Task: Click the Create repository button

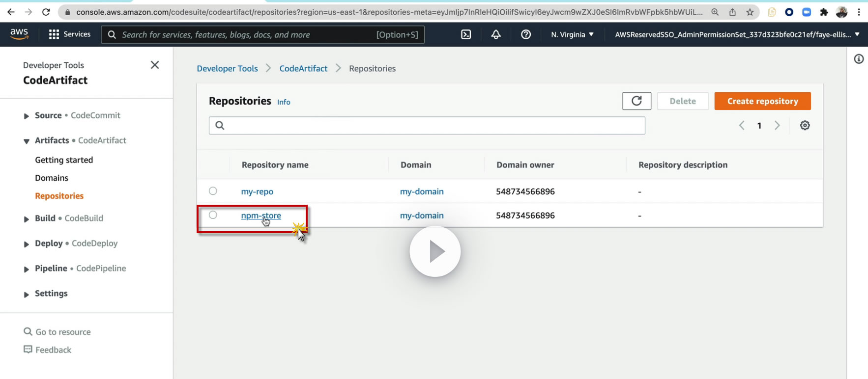Action: coord(762,101)
